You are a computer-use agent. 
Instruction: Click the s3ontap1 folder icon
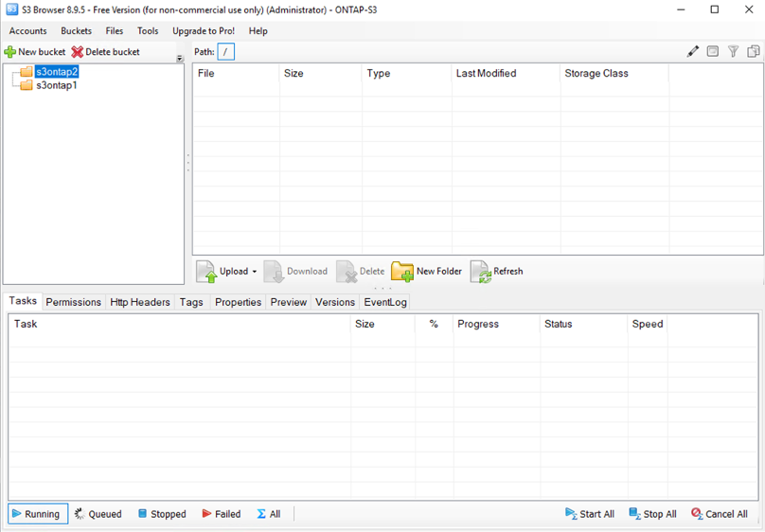(x=27, y=85)
